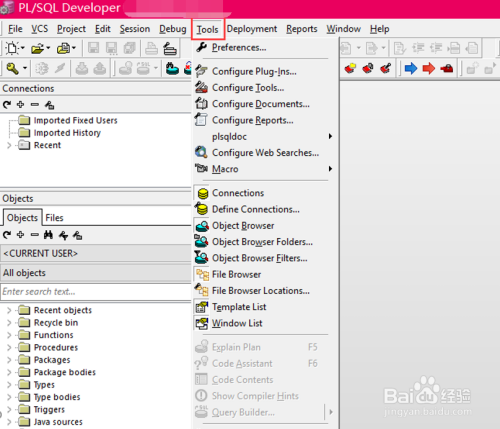Open the log on key dropdown arrow
Viewport: 500px width, 429px height.
[x=25, y=68]
